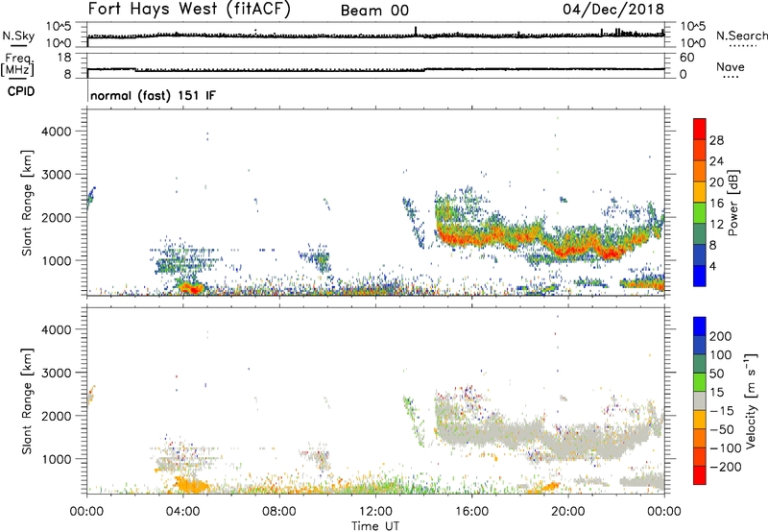Select the '4000' tick on power panel
Viewport: 768px width, 532px height.
[x=56, y=132]
